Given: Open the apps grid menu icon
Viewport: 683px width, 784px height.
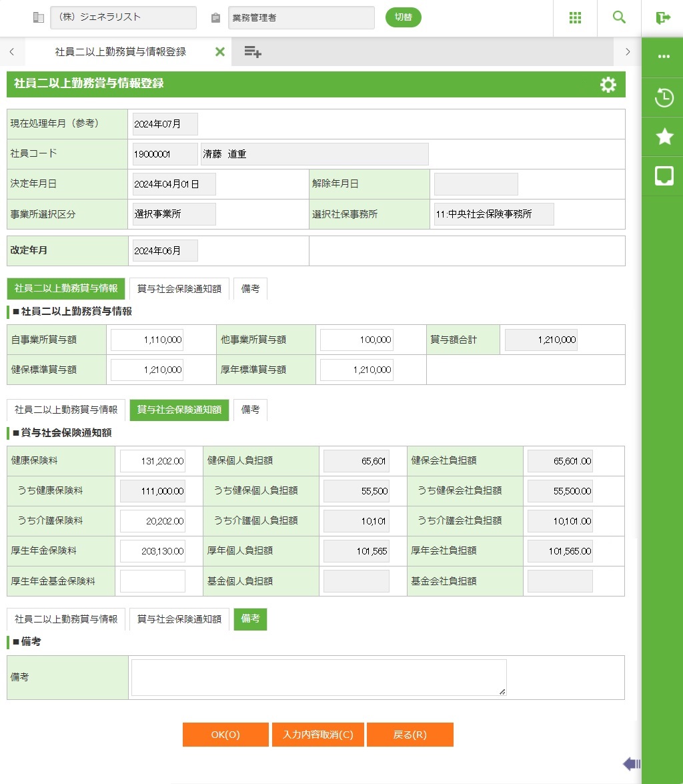Looking at the screenshot, I should [575, 18].
